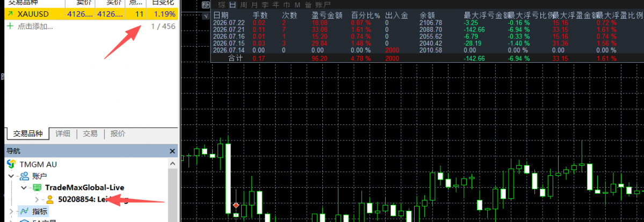Image resolution: width=644 pixels, height=222 pixels.
Task: Collapse the 账户 tree node
Action: tap(11, 176)
